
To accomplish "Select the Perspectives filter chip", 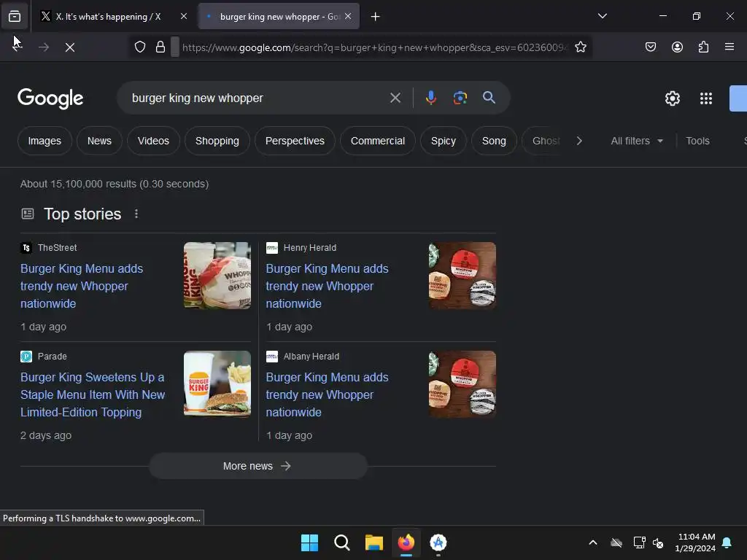I will coord(295,141).
